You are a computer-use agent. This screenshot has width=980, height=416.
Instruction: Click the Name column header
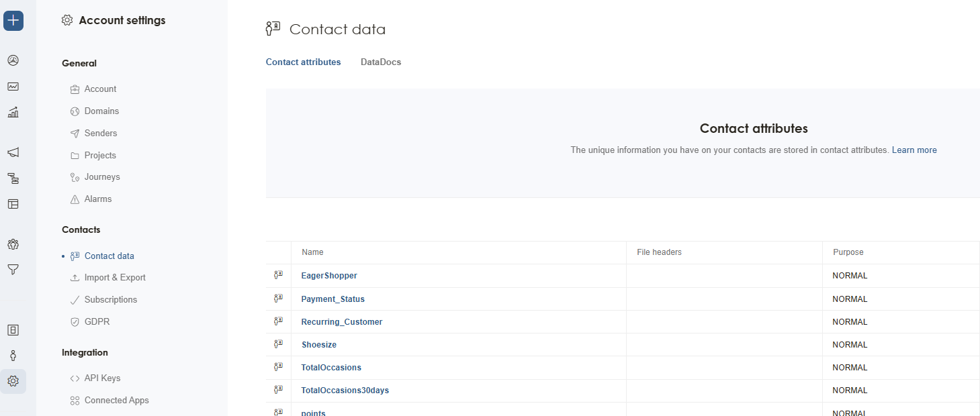click(312, 252)
